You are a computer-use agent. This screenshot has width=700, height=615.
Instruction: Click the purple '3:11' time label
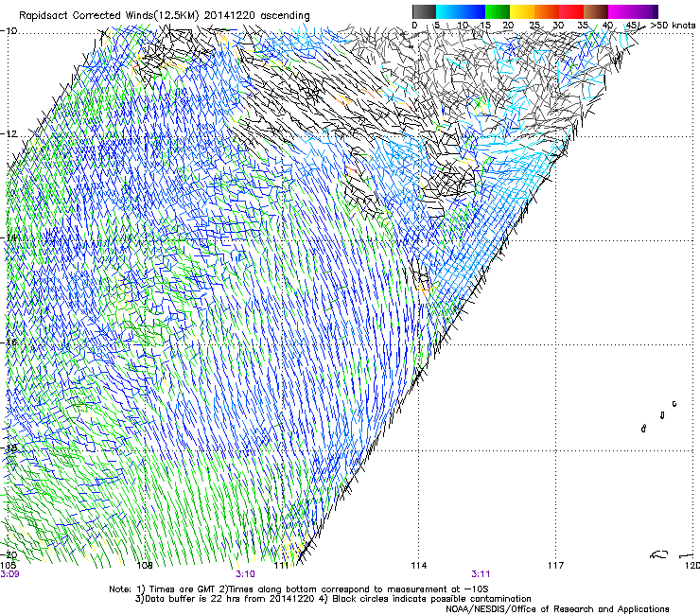pyautogui.click(x=481, y=574)
